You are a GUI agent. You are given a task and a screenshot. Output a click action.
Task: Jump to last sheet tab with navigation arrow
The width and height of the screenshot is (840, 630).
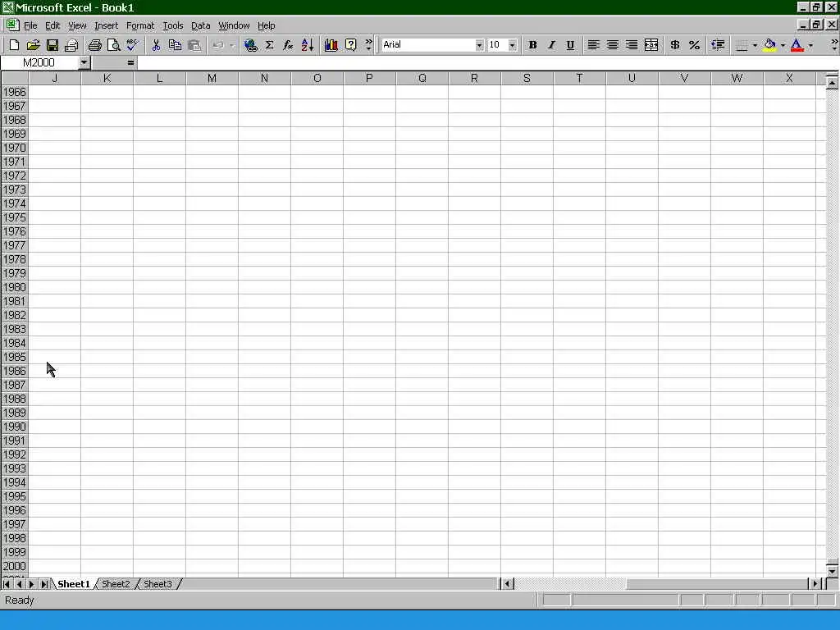44,584
